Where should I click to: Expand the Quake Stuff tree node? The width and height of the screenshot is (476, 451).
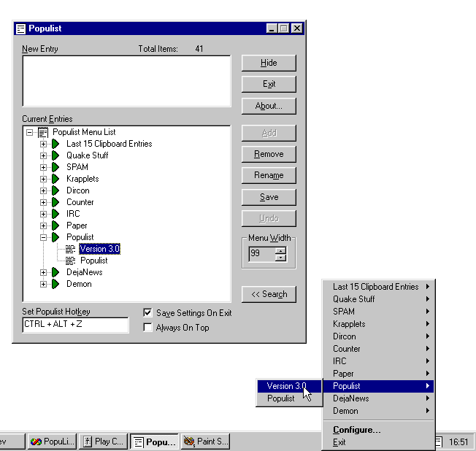43,155
